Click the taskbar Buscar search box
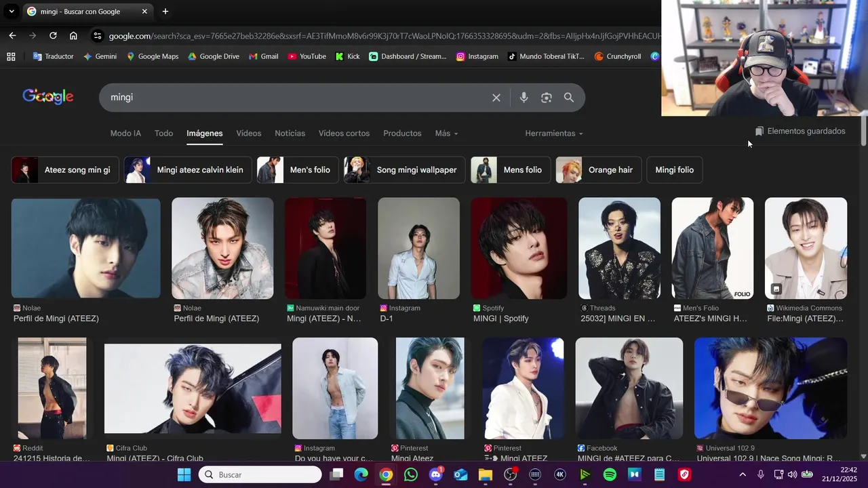This screenshot has height=488, width=868. pos(260,475)
